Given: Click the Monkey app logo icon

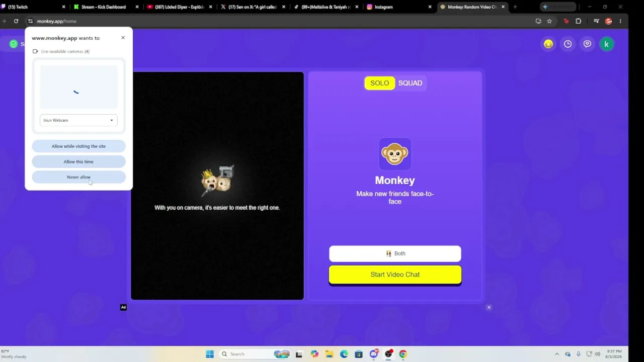Looking at the screenshot, I should 395,154.
